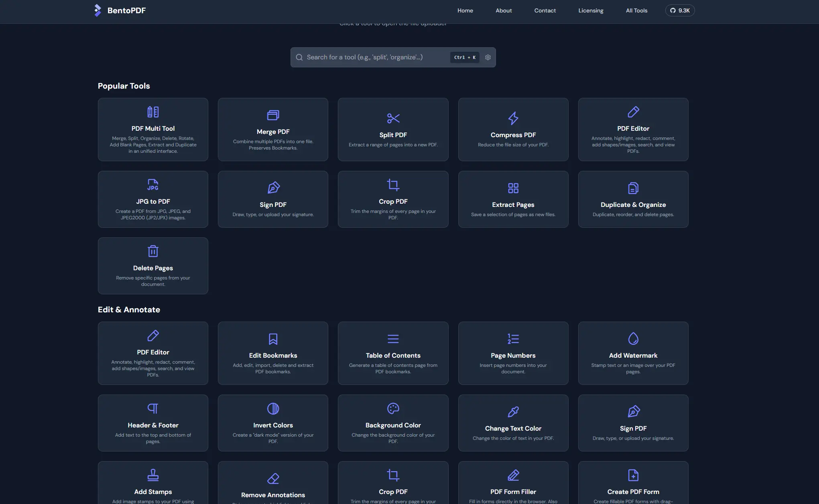Click 'Insert page numbers into your document.'
Screen dimensions: 819x504
513,368
